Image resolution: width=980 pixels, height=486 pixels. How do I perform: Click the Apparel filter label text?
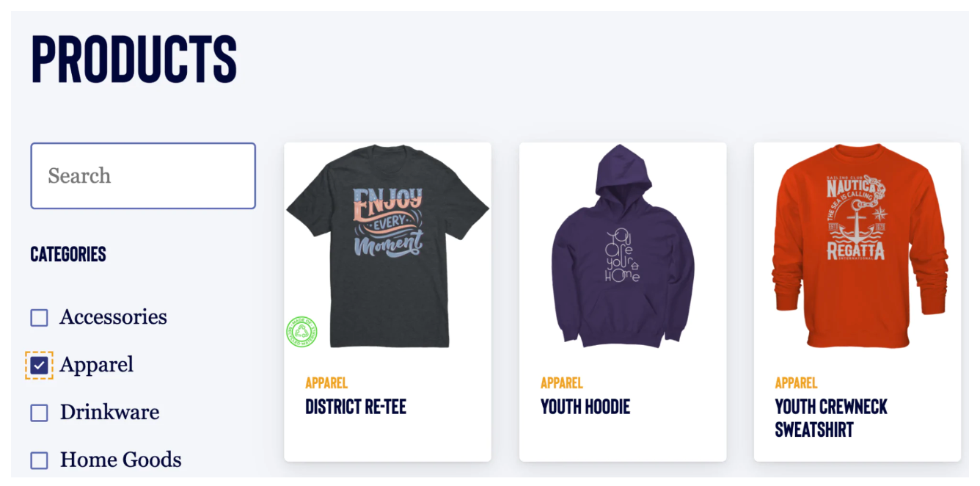[x=97, y=366]
